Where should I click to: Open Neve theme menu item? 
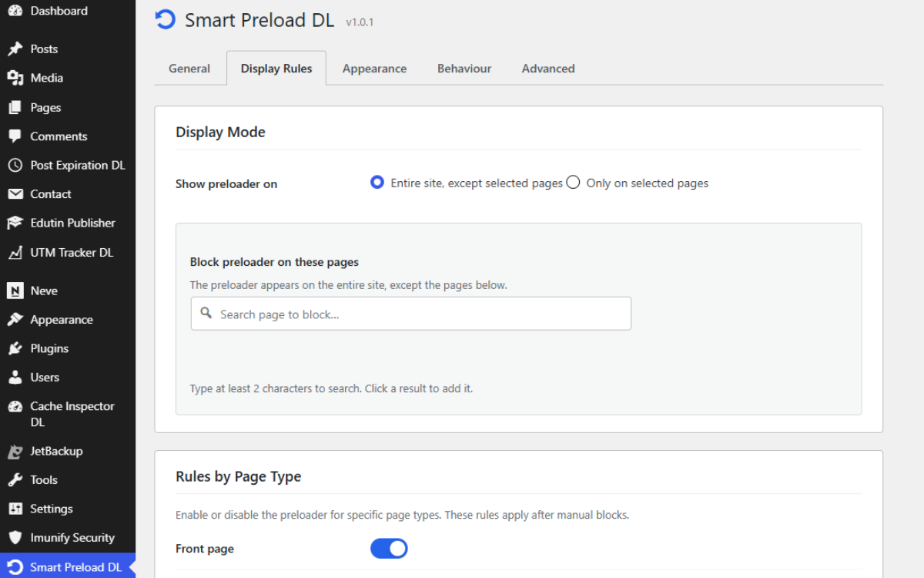[x=68, y=291]
